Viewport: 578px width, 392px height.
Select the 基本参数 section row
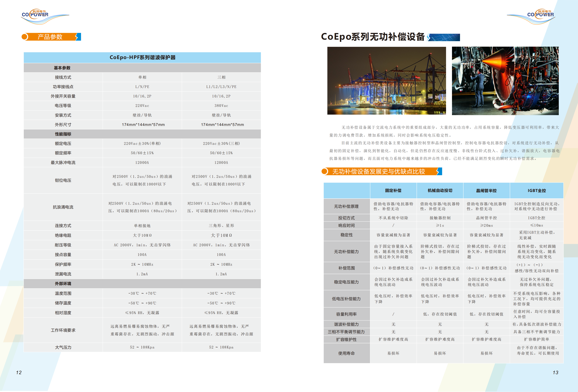point(62,68)
